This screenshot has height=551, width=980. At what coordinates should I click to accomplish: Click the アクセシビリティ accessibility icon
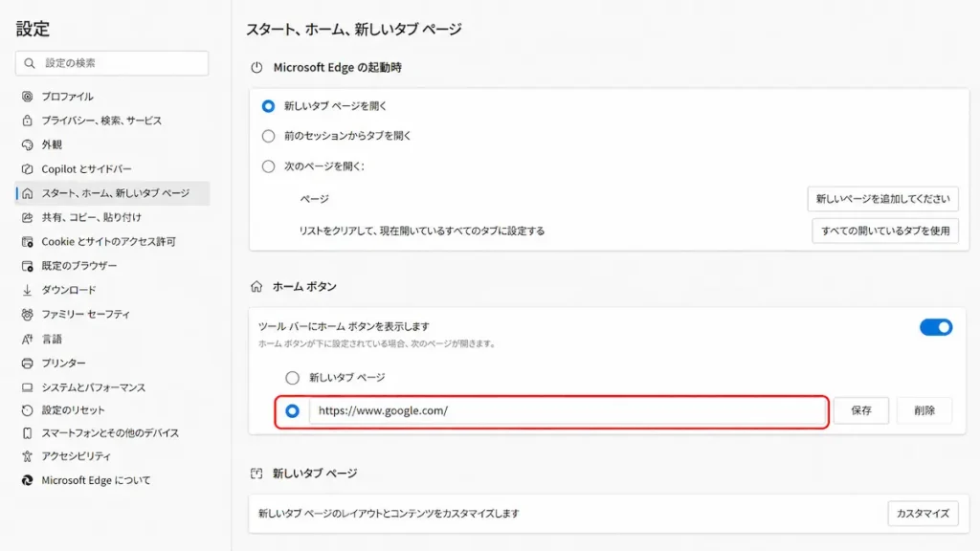(27, 456)
